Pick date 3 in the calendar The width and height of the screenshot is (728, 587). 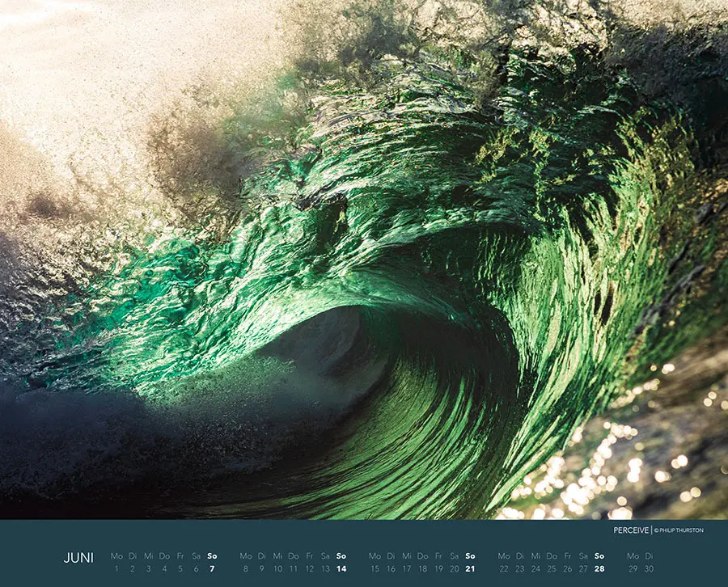(148, 568)
